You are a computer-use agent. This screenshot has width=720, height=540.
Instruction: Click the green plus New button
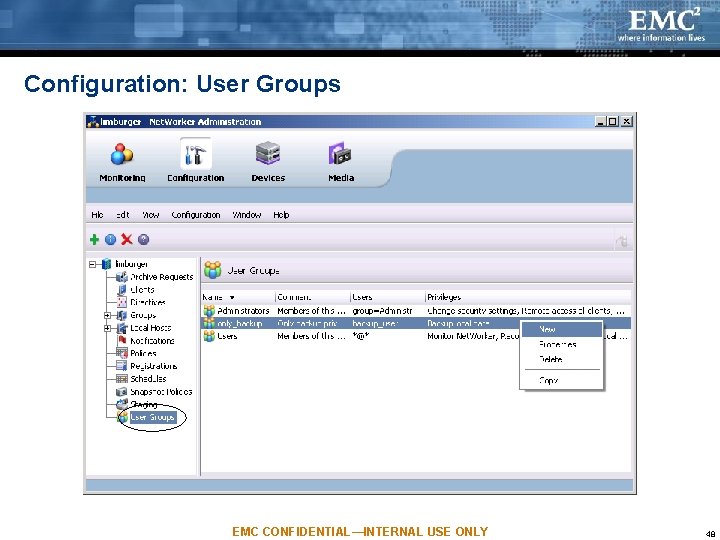pos(94,239)
